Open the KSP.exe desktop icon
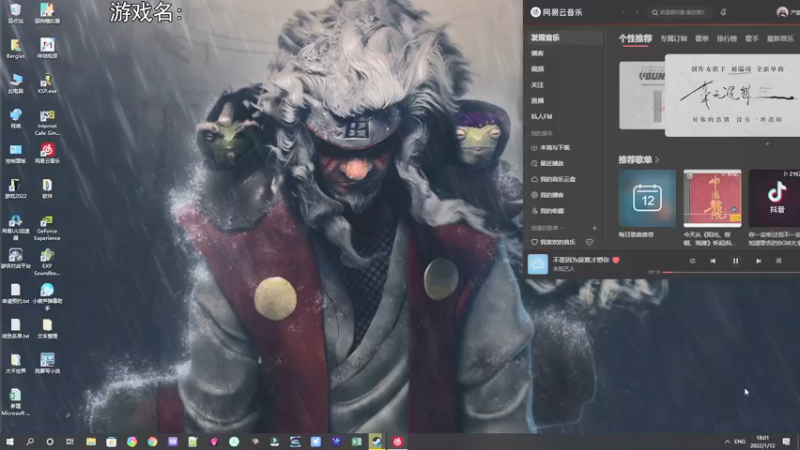 47,84
